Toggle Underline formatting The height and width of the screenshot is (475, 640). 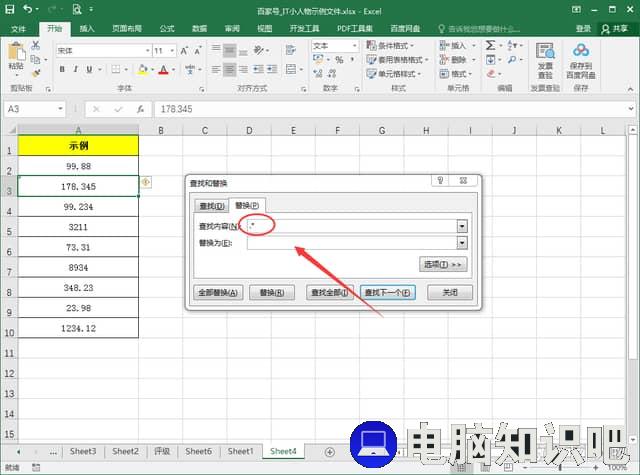(89, 69)
